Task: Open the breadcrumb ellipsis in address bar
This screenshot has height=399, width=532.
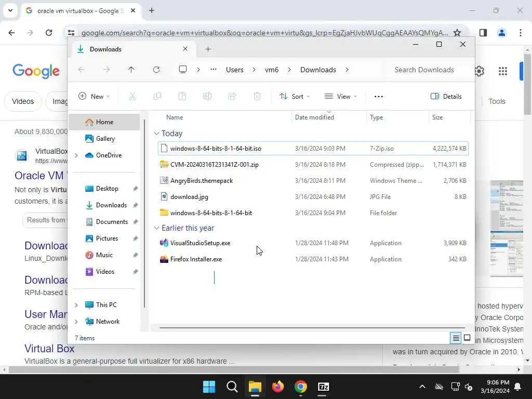Action: (213, 70)
